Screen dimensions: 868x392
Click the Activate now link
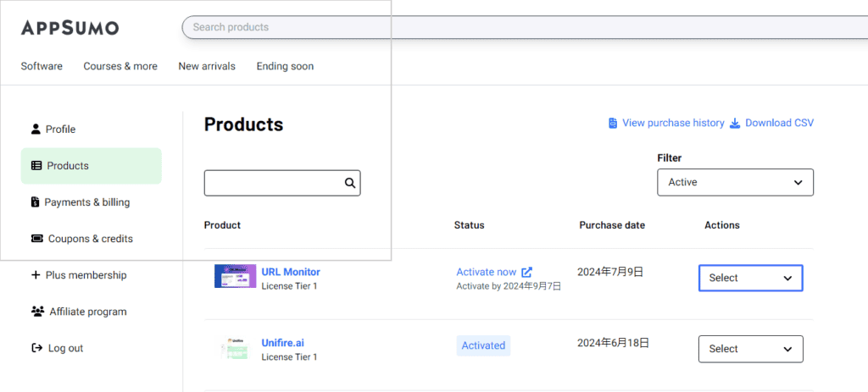tap(486, 272)
